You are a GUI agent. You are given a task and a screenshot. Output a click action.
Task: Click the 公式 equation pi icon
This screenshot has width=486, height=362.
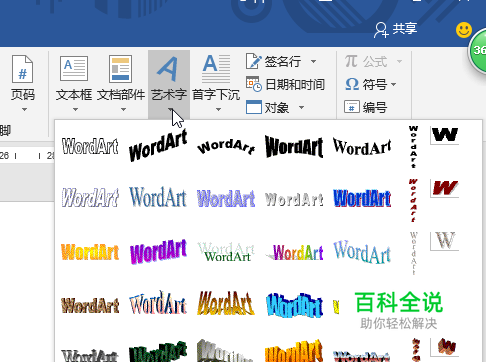pos(351,61)
